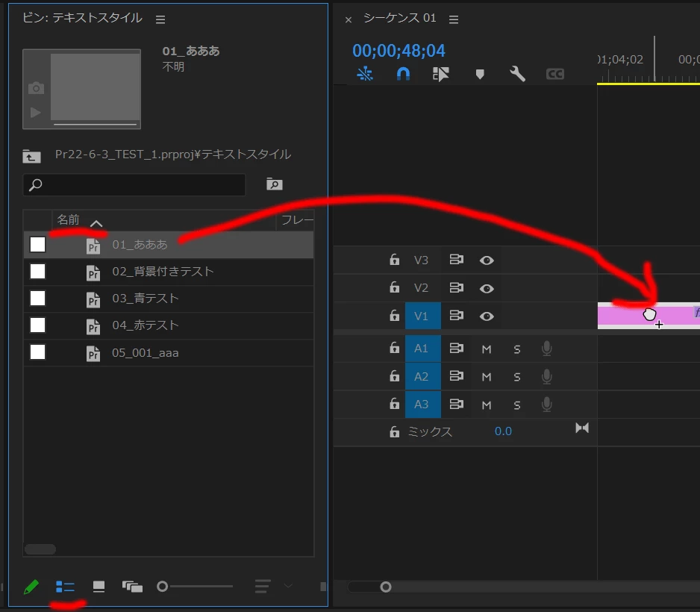Toggle the V1 track targeting
This screenshot has height=612, width=700.
423,316
